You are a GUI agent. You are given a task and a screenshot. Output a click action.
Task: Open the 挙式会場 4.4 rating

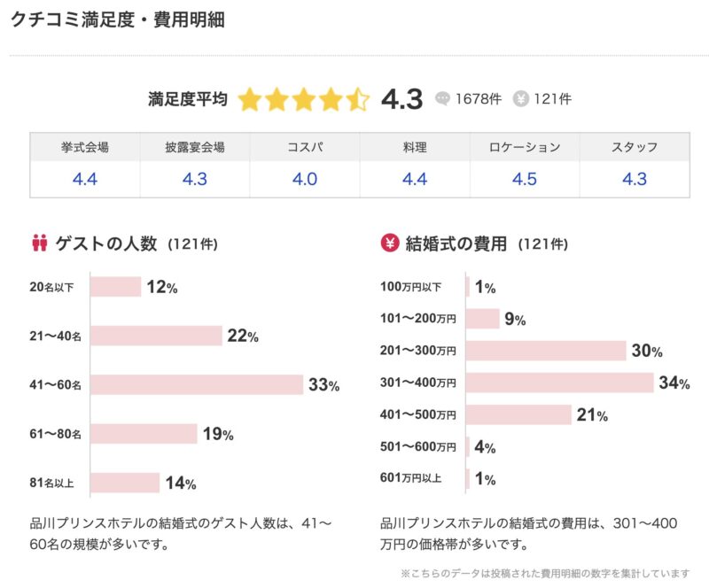[x=85, y=179]
